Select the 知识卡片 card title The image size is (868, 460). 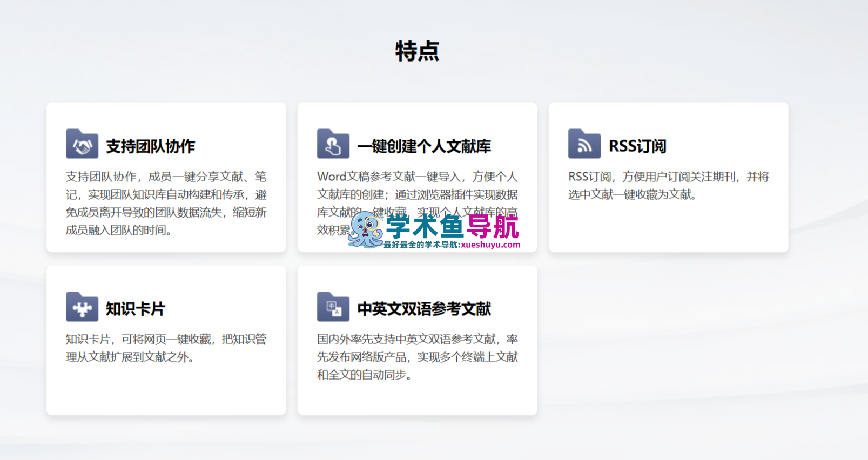135,309
